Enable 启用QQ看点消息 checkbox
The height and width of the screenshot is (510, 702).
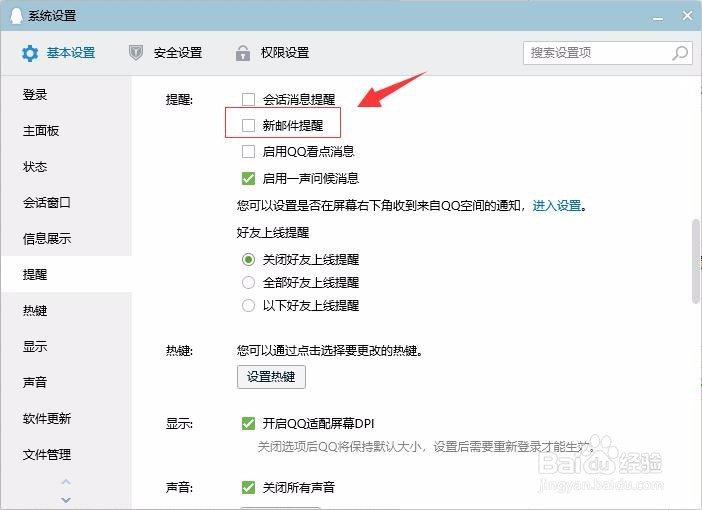[x=248, y=151]
